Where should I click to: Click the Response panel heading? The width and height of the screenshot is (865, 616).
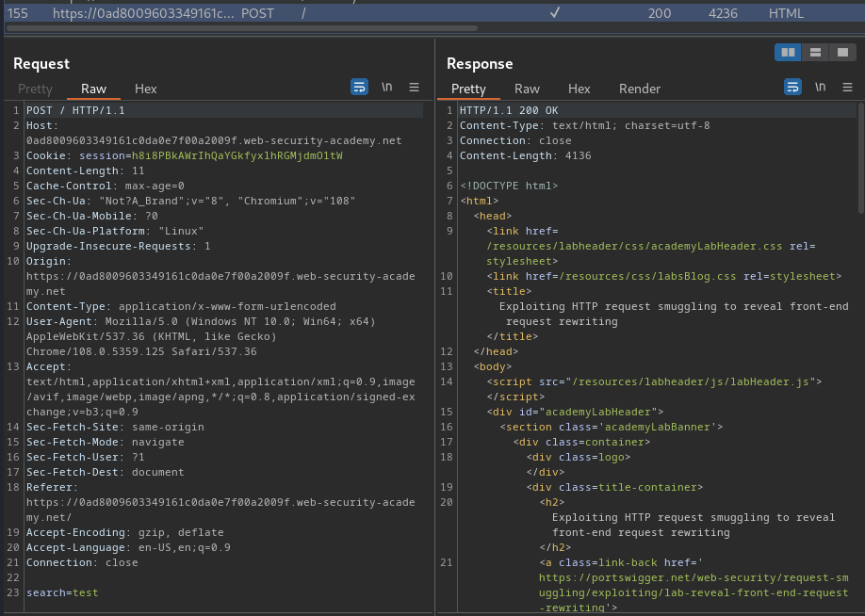480,63
